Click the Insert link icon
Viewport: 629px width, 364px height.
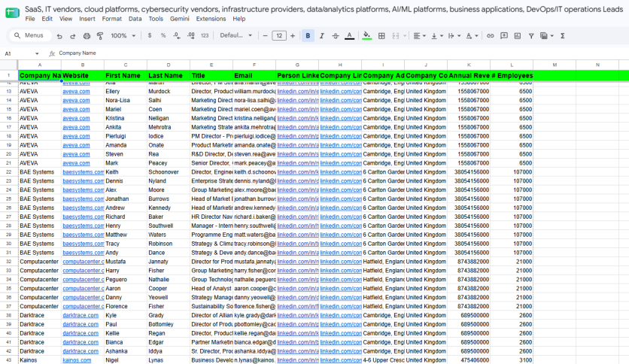tap(490, 35)
